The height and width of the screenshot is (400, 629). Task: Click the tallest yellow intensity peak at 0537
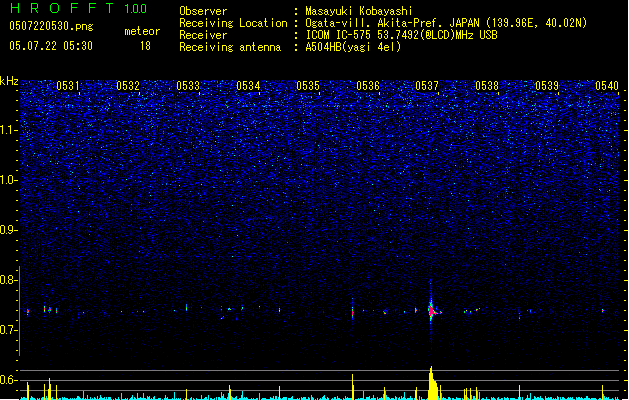pyautogui.click(x=432, y=383)
